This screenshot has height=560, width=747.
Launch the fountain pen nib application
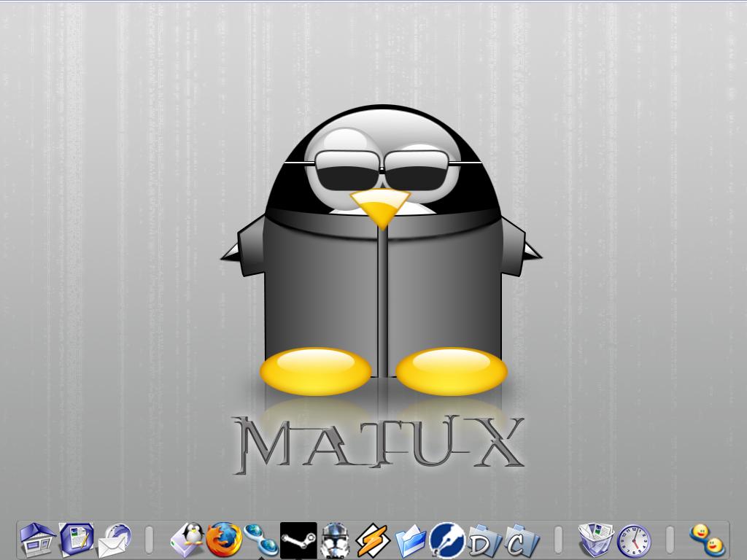[447, 540]
